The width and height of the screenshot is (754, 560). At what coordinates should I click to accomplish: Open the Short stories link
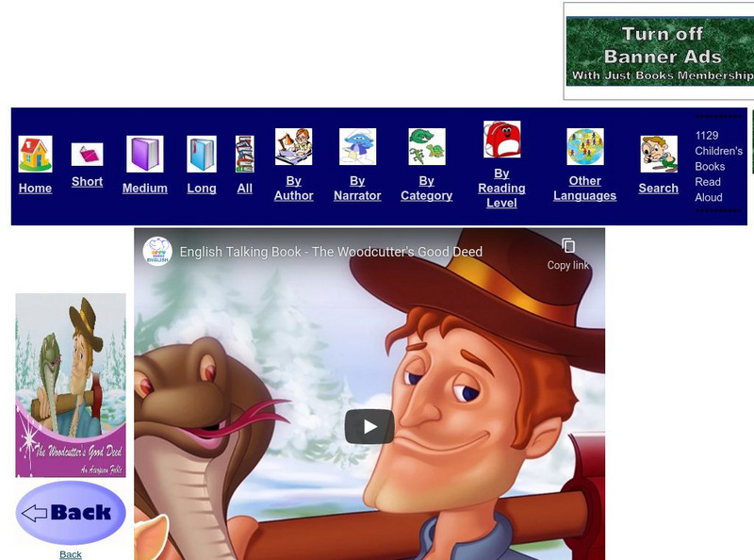point(87,181)
